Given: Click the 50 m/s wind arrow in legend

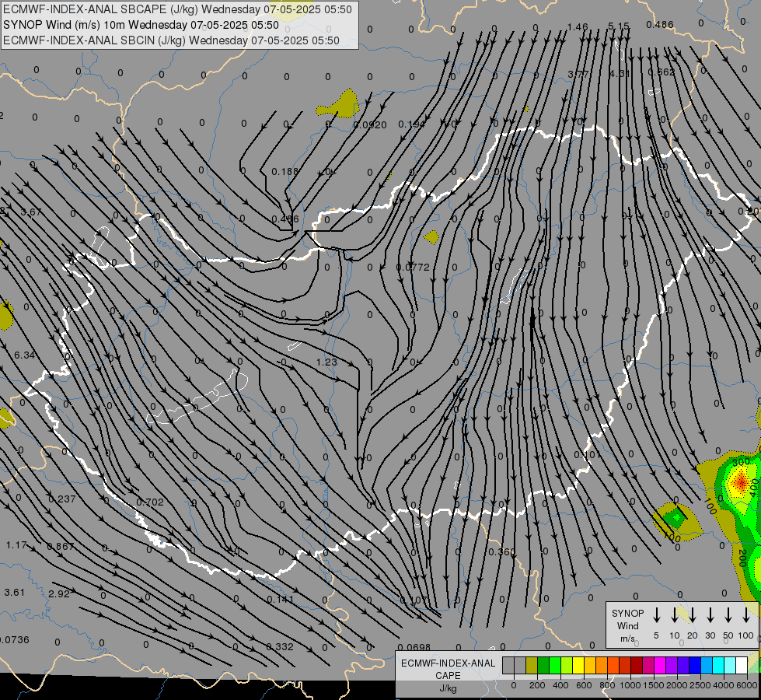Looking at the screenshot, I should click(x=728, y=615).
